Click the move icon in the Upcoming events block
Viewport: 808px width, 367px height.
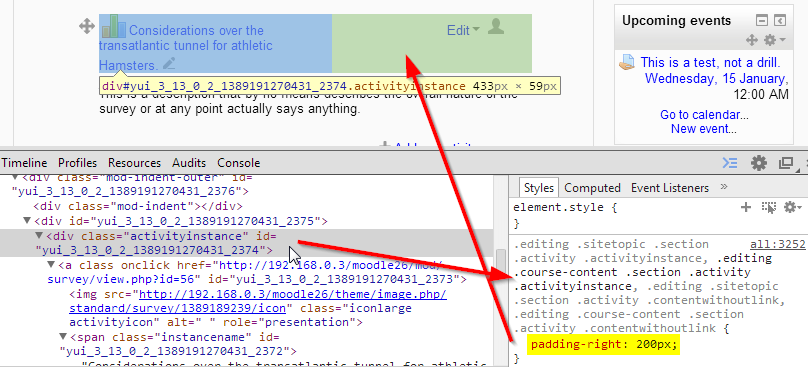pyautogui.click(x=752, y=40)
